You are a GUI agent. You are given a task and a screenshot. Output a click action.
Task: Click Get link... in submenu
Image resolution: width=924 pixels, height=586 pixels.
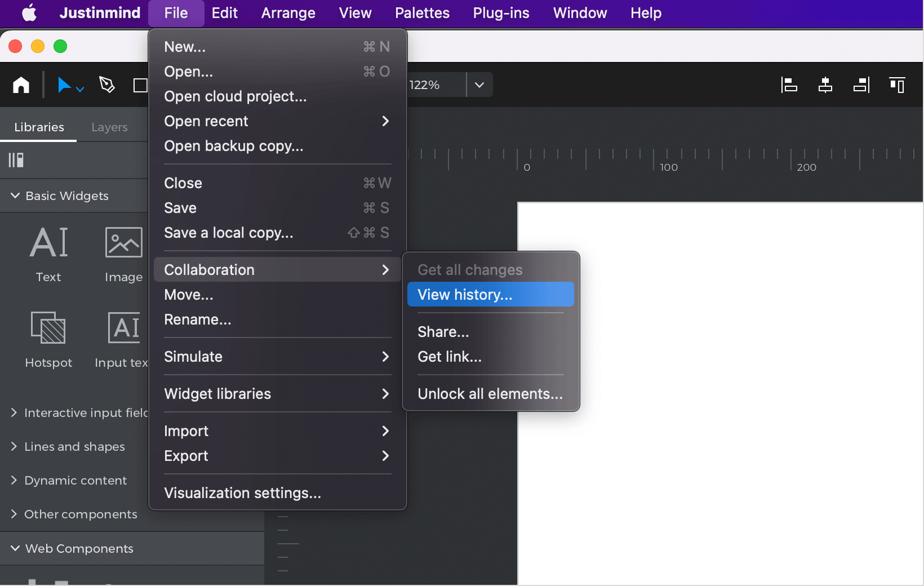491,357
